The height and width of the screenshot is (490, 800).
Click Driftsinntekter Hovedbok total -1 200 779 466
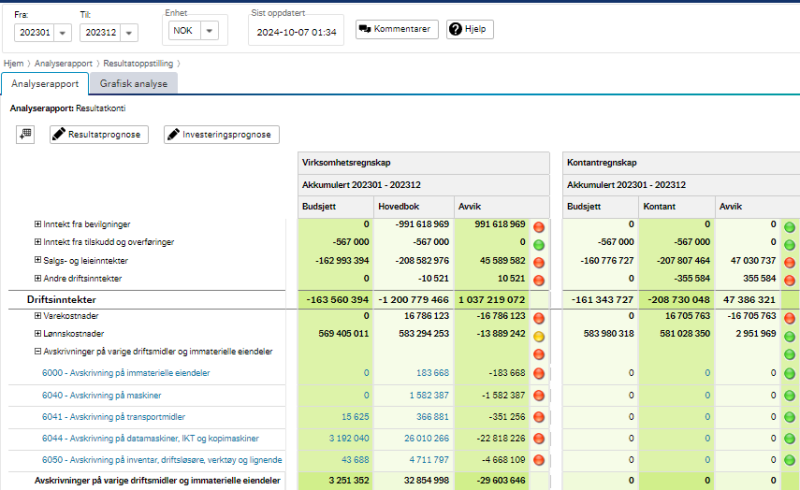[x=413, y=300]
